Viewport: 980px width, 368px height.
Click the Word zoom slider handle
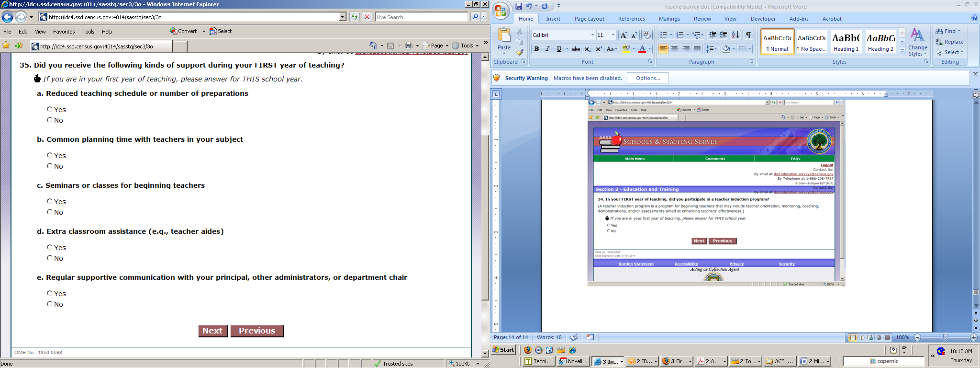coord(945,337)
